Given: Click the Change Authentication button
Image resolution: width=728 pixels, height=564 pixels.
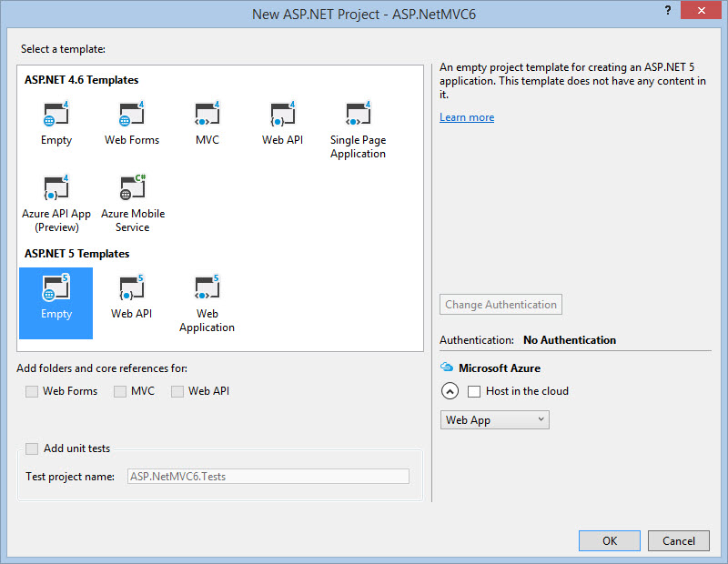Looking at the screenshot, I should [500, 305].
